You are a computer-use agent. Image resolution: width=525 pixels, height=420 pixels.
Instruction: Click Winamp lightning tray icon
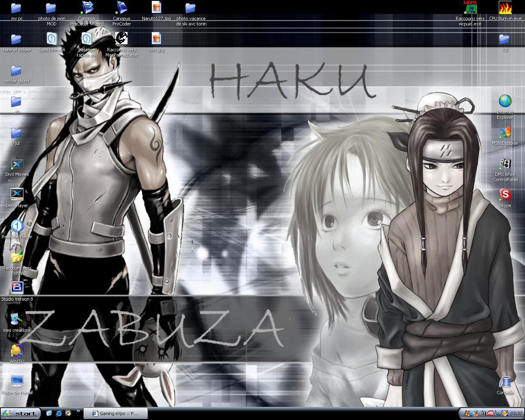(x=505, y=413)
